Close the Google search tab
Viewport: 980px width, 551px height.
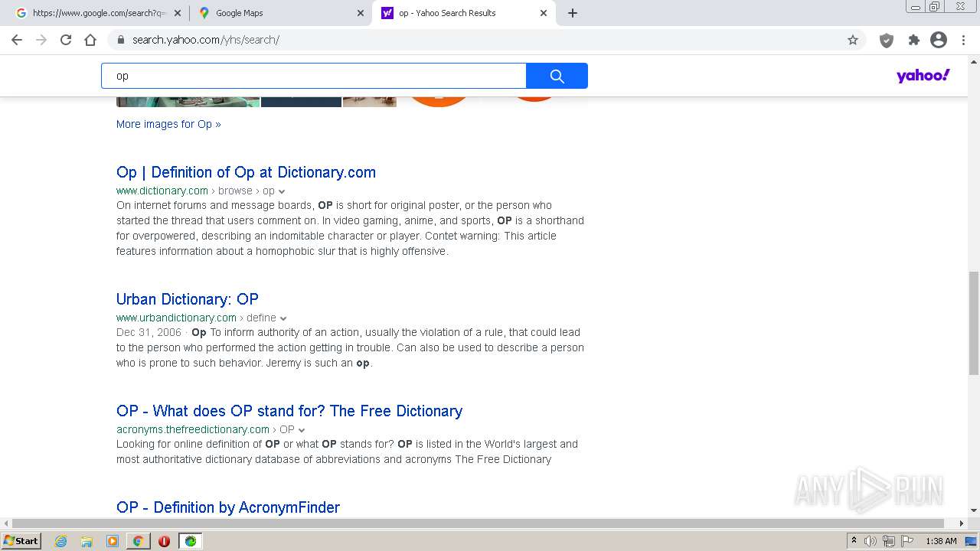[178, 13]
